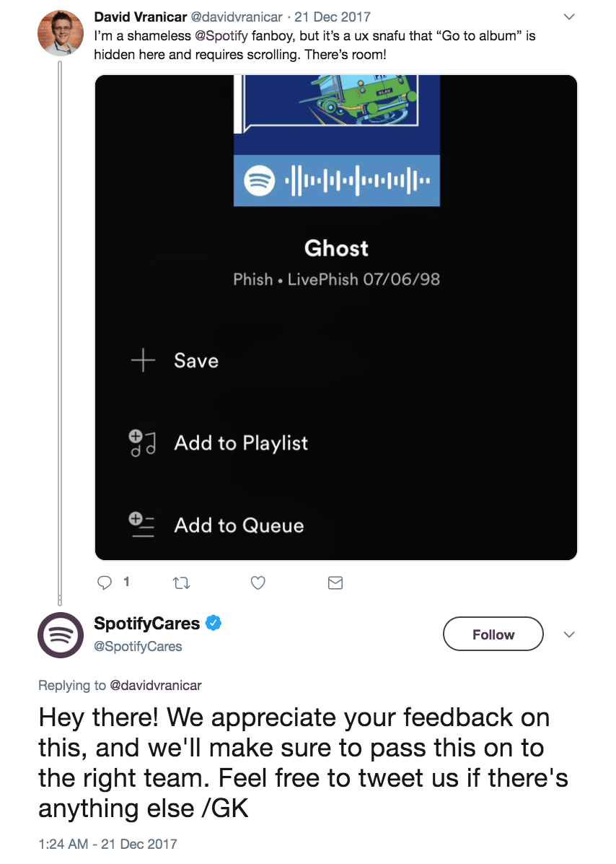Open dropdown arrow beside Follow button
Viewport: 616px width, 864px height.
click(x=568, y=634)
